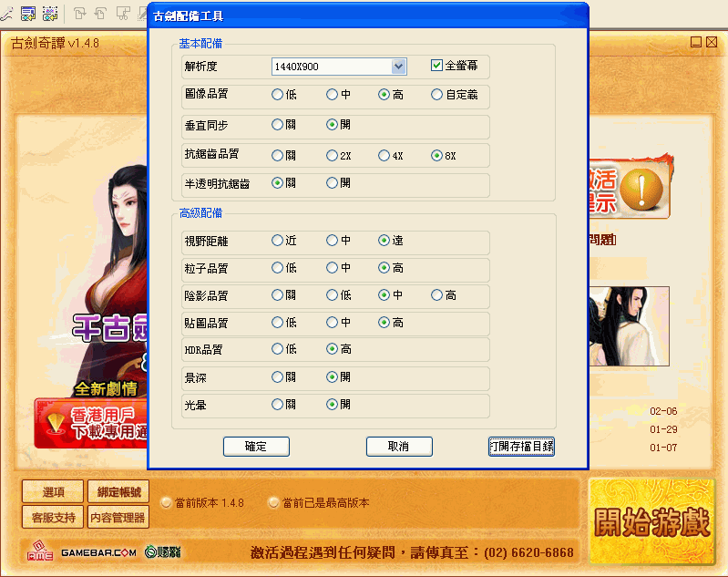Viewport: 728px width, 577px height.
Task: Set 視野距離 to 遠
Action: pos(384,240)
